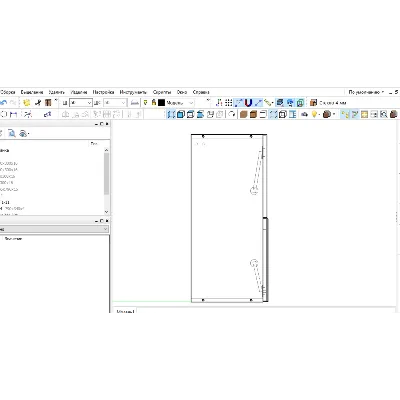This screenshot has height=400, width=400.
Task: Open the Выделение menu
Action: tap(32, 92)
